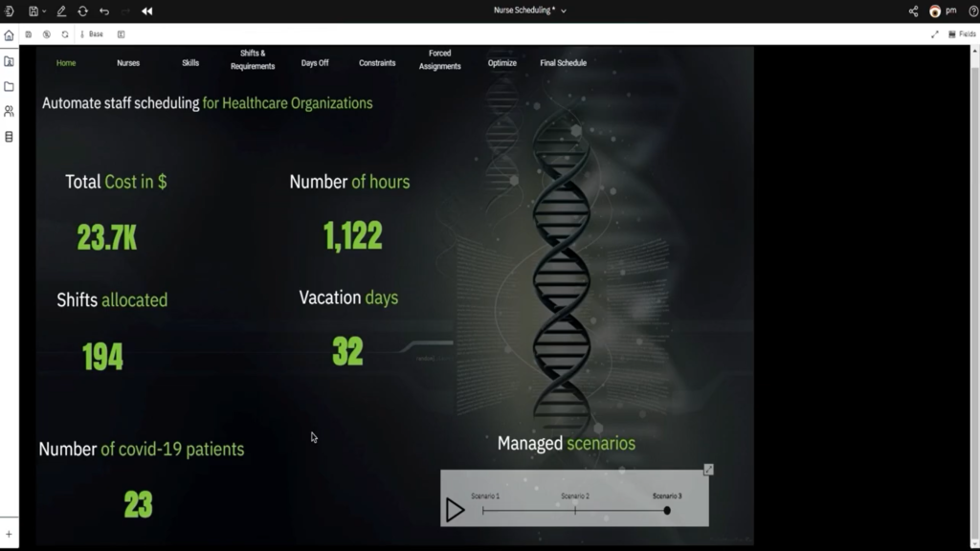Switch to the Skills tab
The image size is (980, 551).
[190, 63]
